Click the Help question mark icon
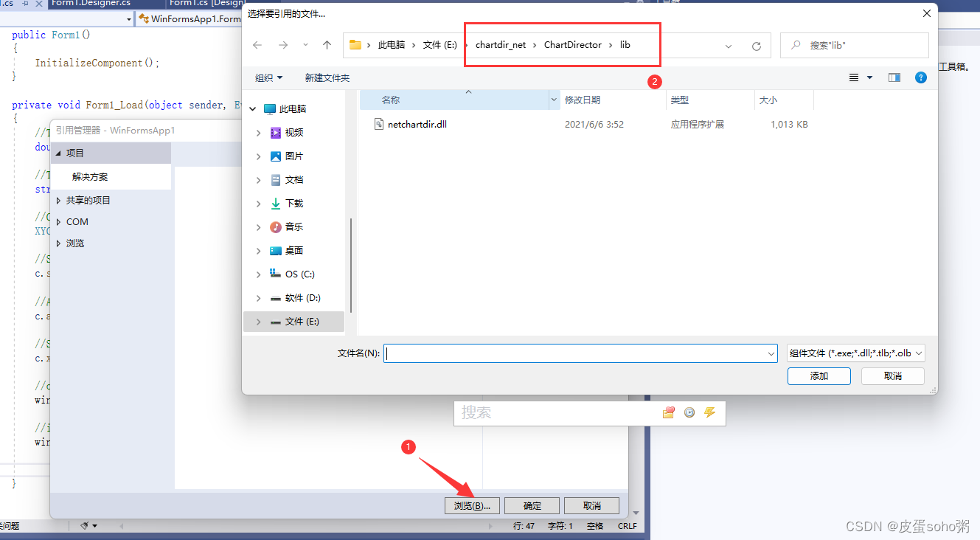This screenshot has width=980, height=540. [920, 77]
